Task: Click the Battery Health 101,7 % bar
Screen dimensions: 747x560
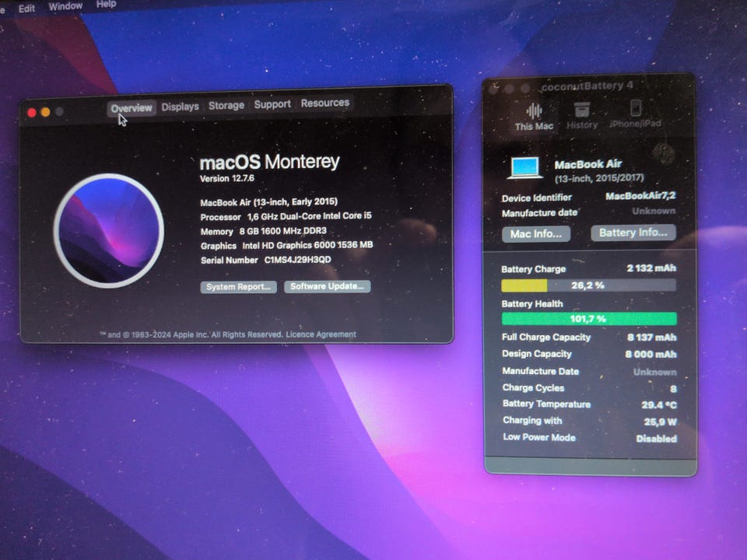Action: pyautogui.click(x=589, y=319)
